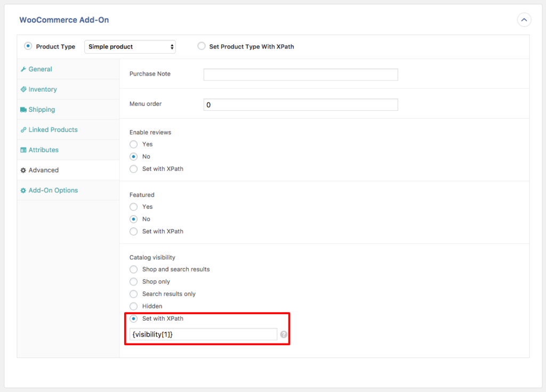The height and width of the screenshot is (392, 546).
Task: Click the list icon beside Attributes
Action: pyautogui.click(x=22, y=150)
